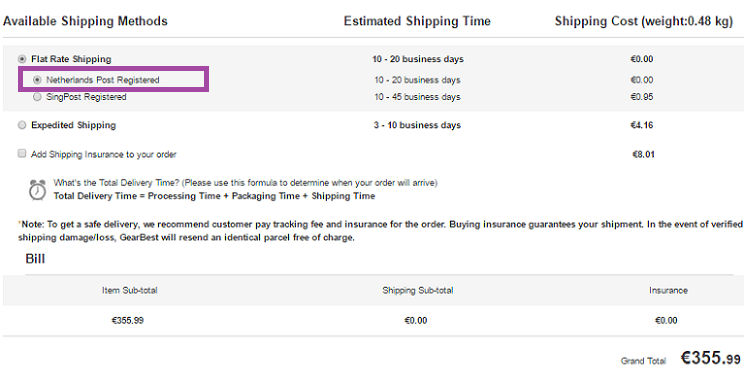Click the Total Delivery Time formula text

(214, 196)
